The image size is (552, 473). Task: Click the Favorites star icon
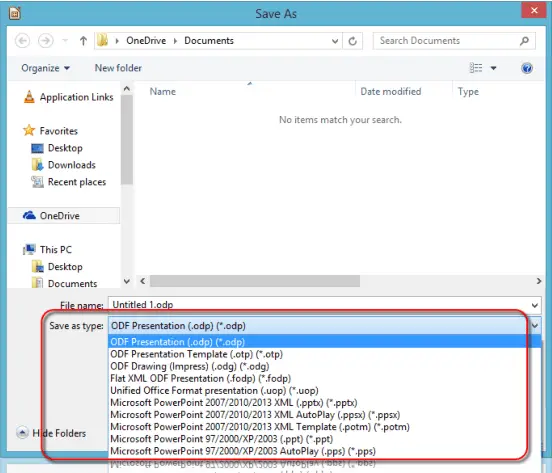tap(29, 131)
